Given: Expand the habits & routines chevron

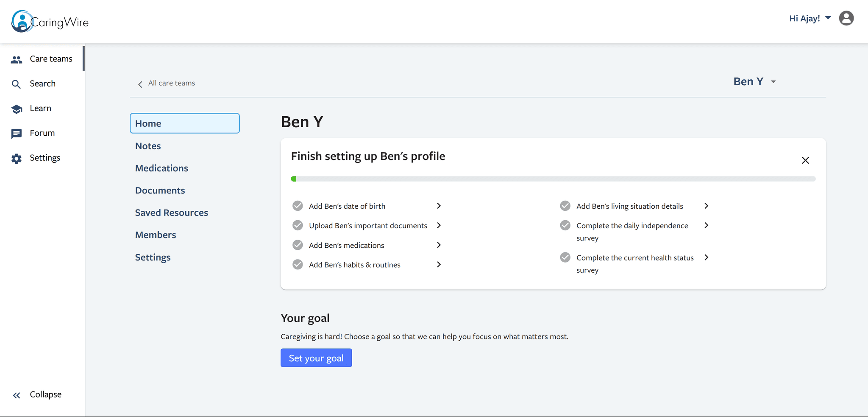Looking at the screenshot, I should tap(439, 264).
